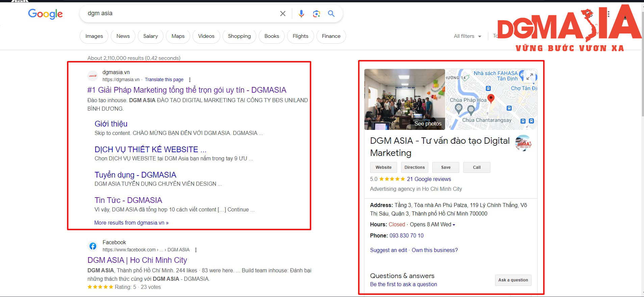
Task: Open Google Lens image search
Action: [x=316, y=14]
